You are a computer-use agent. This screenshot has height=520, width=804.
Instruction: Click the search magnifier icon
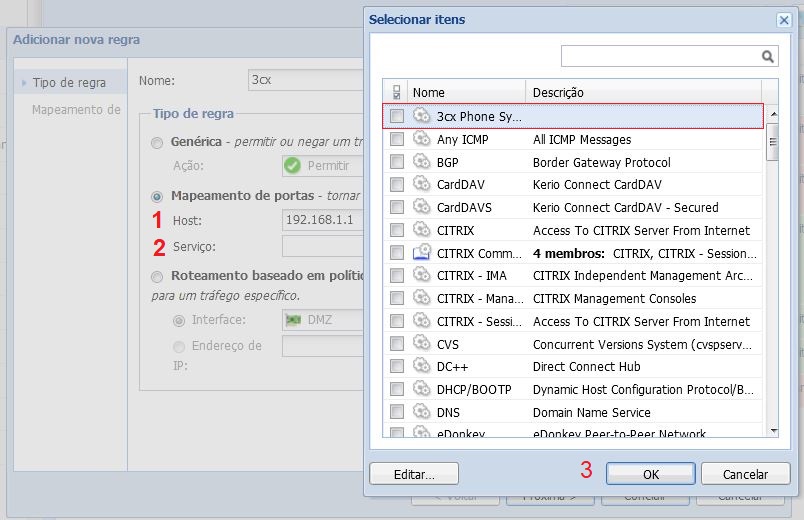(x=767, y=56)
